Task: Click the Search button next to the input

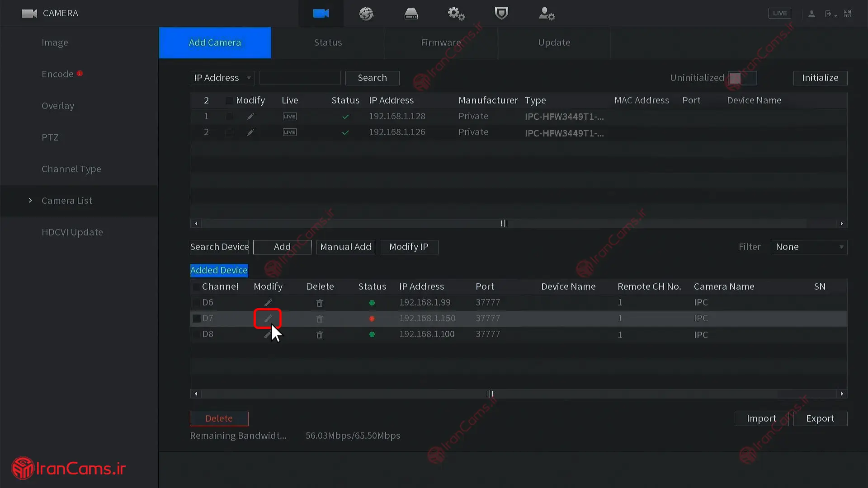Action: click(x=372, y=78)
